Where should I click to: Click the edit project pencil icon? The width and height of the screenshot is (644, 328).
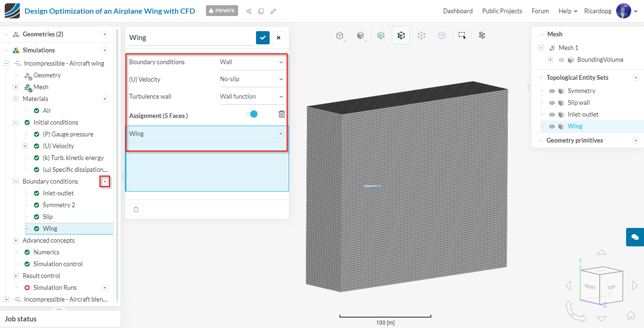click(273, 11)
